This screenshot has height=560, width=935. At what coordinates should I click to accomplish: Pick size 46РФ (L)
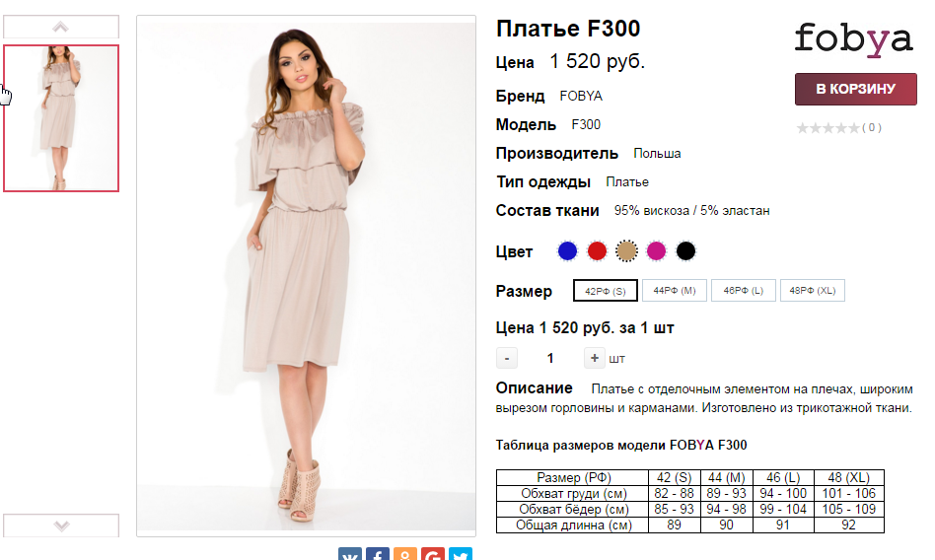(744, 291)
